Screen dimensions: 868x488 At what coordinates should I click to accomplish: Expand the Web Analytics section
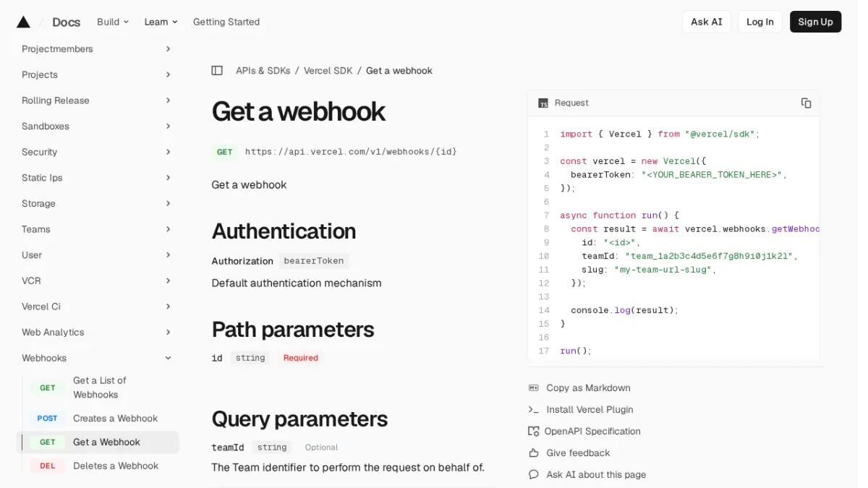pyautogui.click(x=97, y=332)
